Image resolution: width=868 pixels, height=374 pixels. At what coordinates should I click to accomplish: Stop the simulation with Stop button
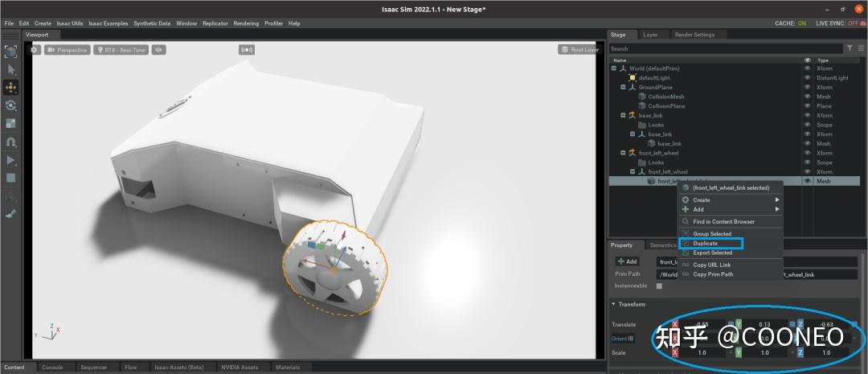(x=10, y=178)
